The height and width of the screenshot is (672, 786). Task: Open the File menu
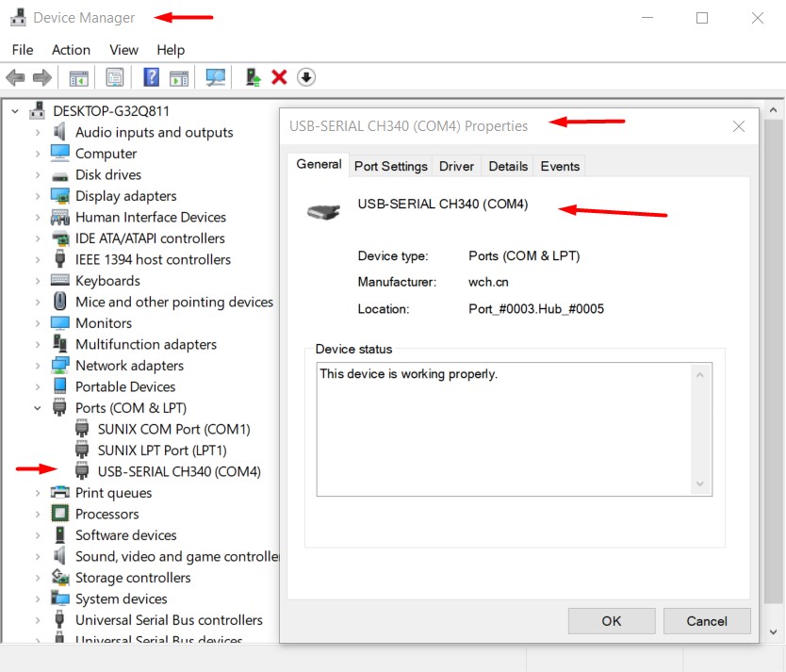(23, 50)
